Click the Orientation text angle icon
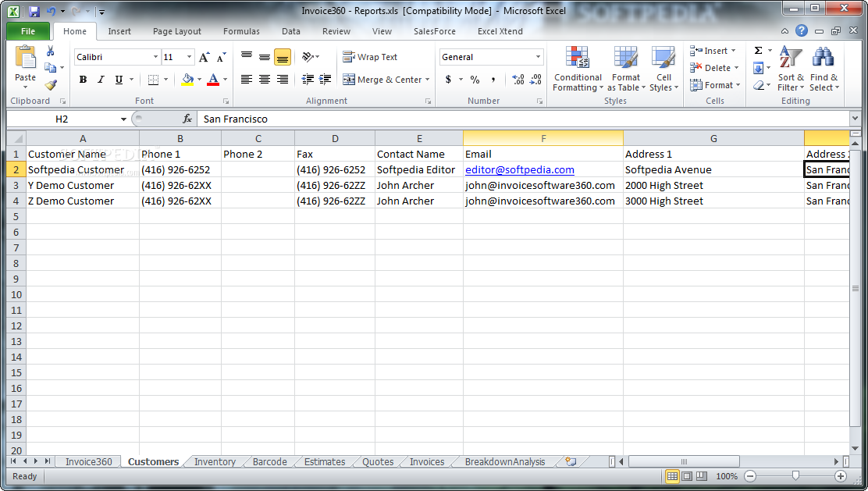Viewport: 868px width, 491px height. [x=308, y=56]
